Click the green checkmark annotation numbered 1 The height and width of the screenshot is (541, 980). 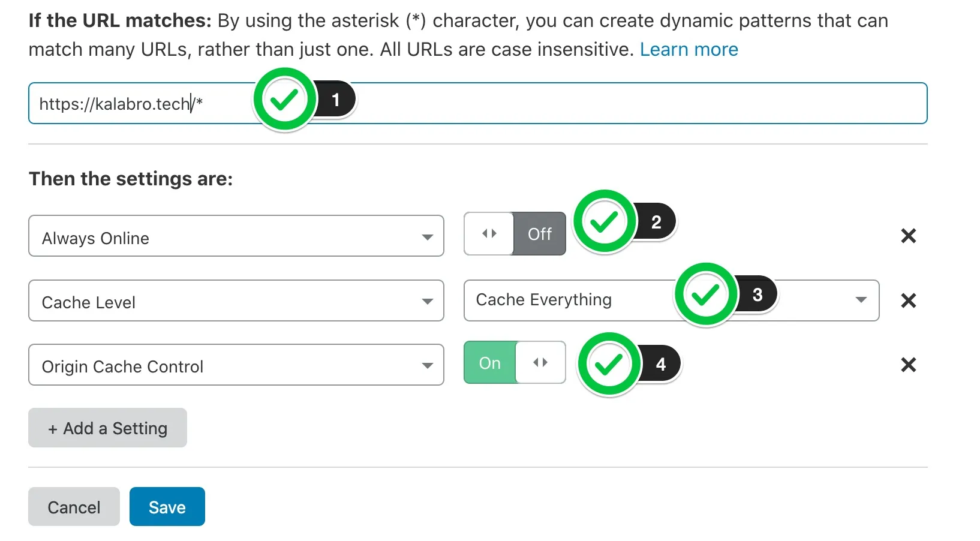[x=285, y=99]
